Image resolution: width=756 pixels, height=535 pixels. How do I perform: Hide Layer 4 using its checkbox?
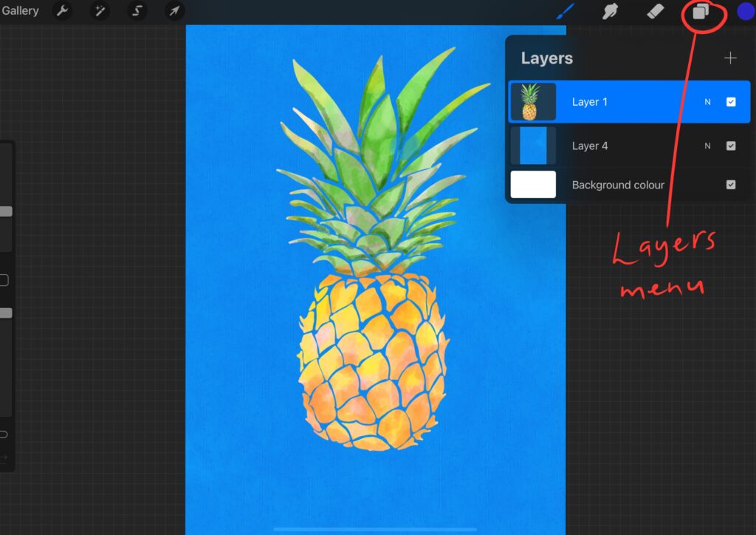[732, 145]
